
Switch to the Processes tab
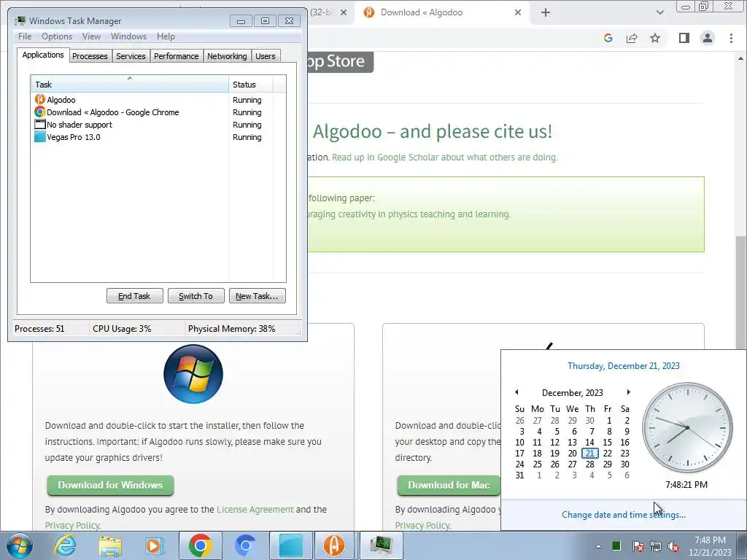[90, 56]
